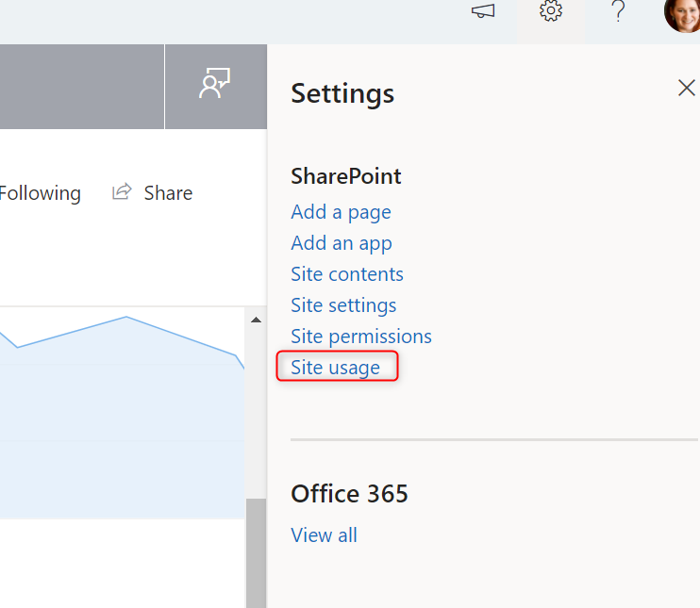
Task: Open the Help question mark icon
Action: [618, 11]
